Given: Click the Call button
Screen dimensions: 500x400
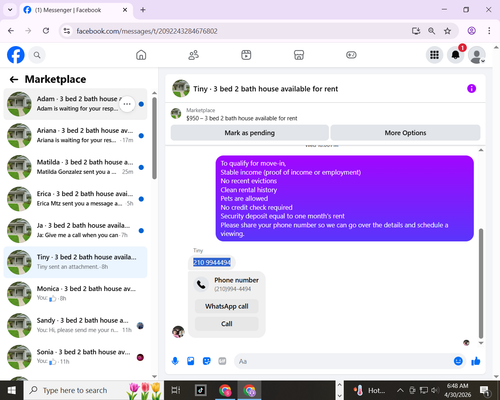Looking at the screenshot, I should click(227, 324).
